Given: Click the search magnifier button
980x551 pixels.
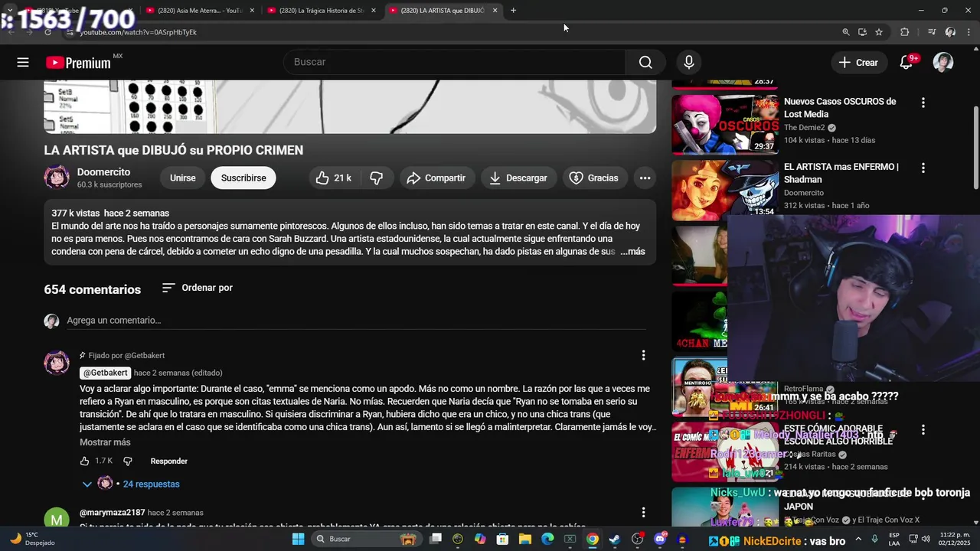Looking at the screenshot, I should pyautogui.click(x=645, y=62).
